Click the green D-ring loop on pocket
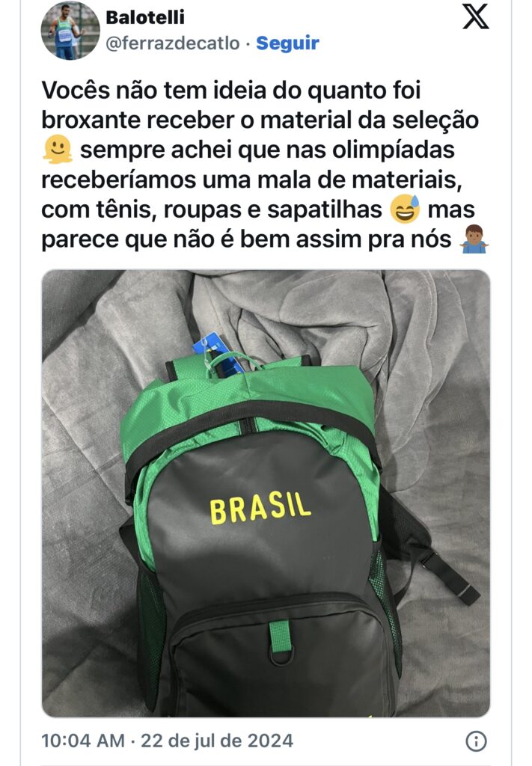Screen dimensions: 532x766 (281, 643)
